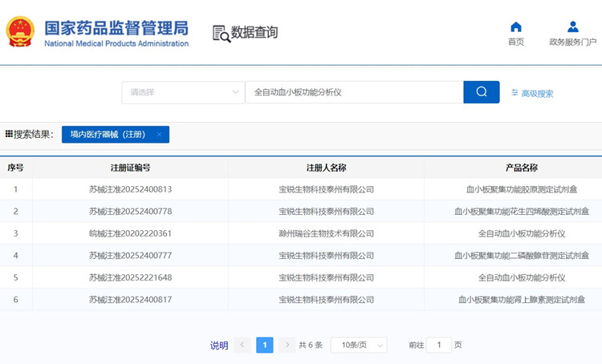
Task: Open government service portal person icon
Action: click(x=572, y=27)
